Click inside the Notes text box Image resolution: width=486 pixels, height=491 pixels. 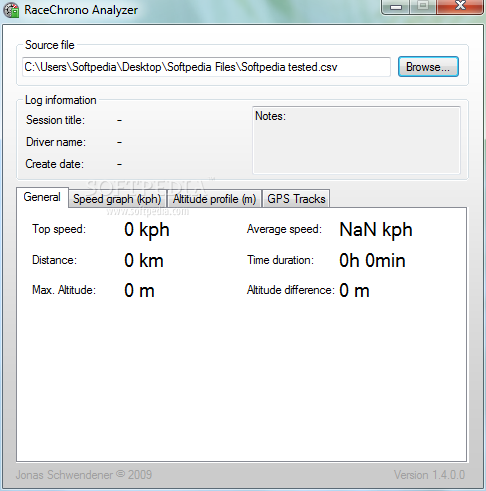[x=356, y=140]
